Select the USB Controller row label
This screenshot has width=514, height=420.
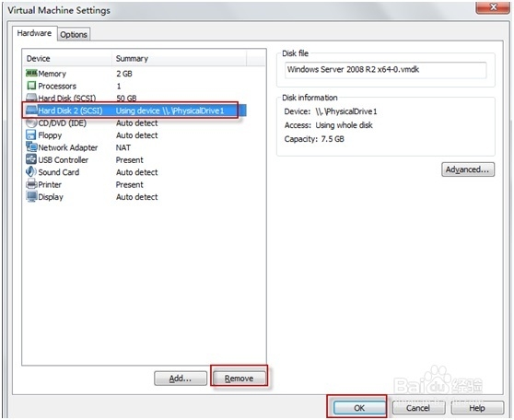click(x=64, y=159)
